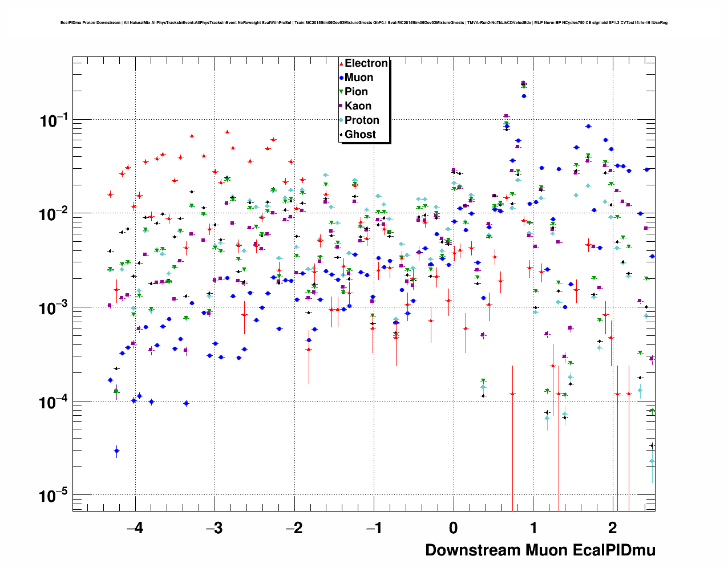Select the "Proton" legend text label
The height and width of the screenshot is (568, 728).
(x=362, y=120)
